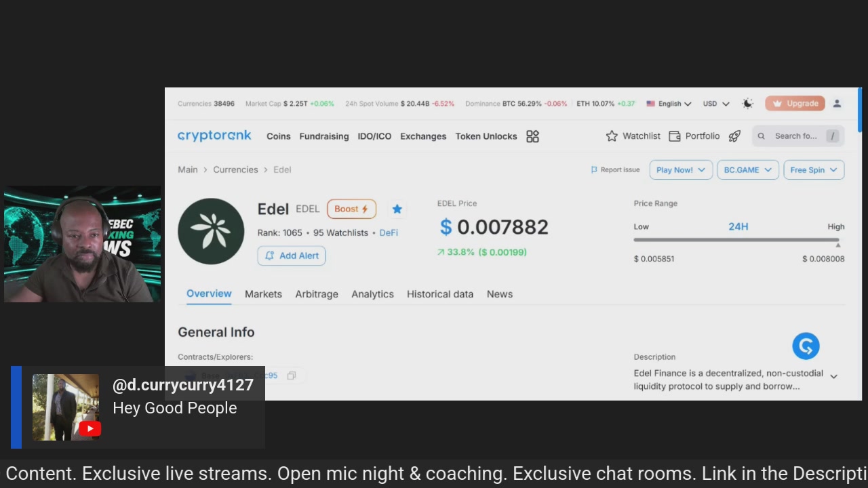
Task: Open the apps grid menu icon
Action: coord(532,136)
